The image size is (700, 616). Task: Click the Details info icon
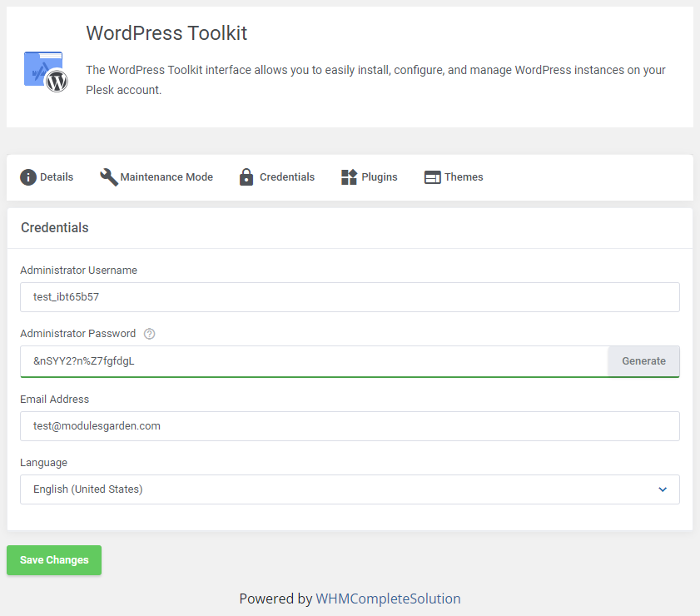(28, 177)
